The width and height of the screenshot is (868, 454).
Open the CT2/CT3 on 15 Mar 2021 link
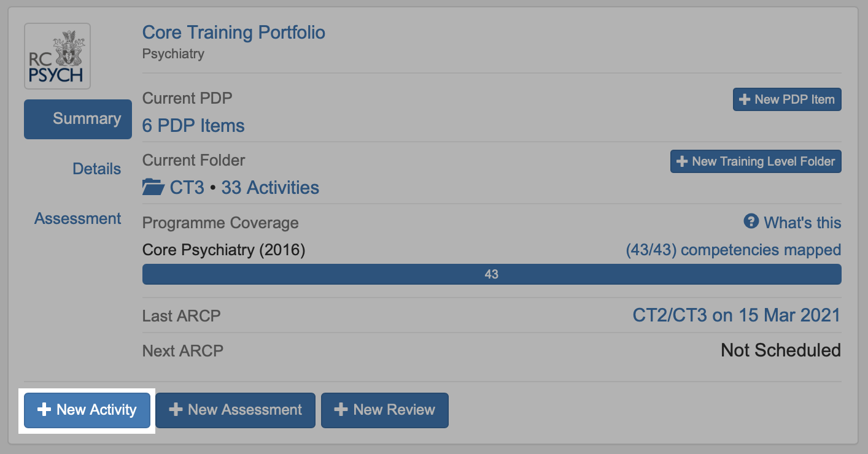(736, 315)
